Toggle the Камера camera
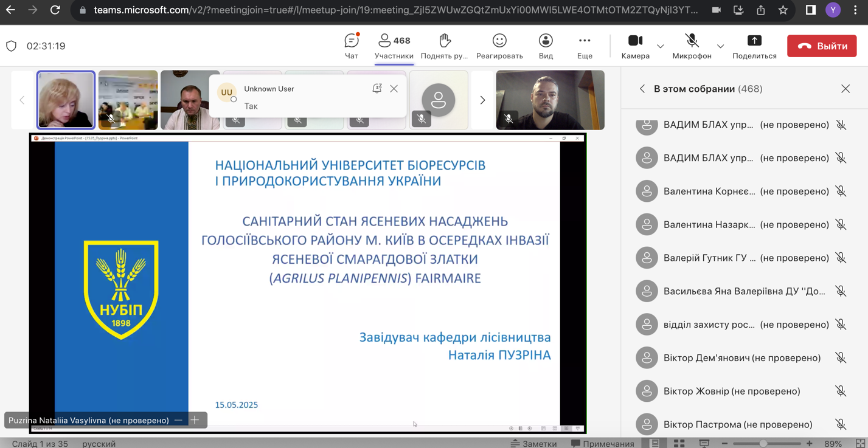The width and height of the screenshot is (868, 448). click(636, 46)
